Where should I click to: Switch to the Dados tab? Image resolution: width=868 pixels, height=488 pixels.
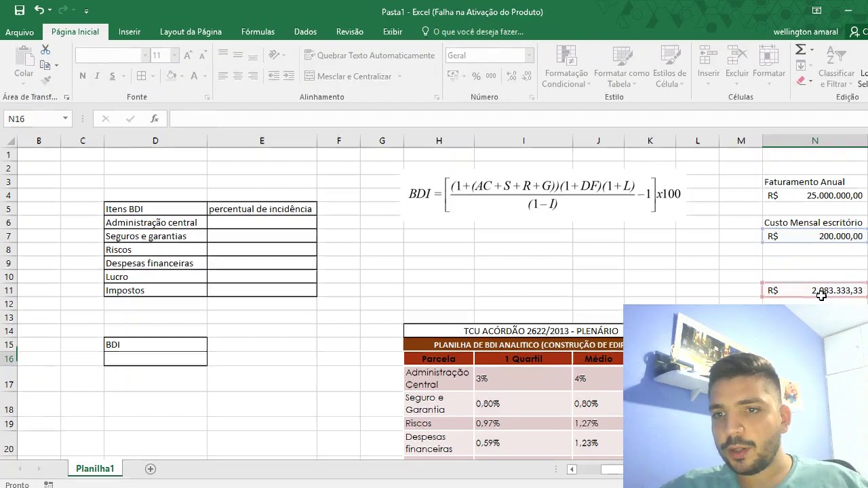pos(305,32)
